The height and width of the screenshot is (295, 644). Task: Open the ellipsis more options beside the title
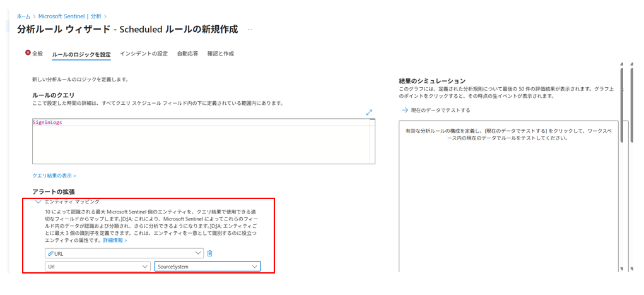coord(250,30)
